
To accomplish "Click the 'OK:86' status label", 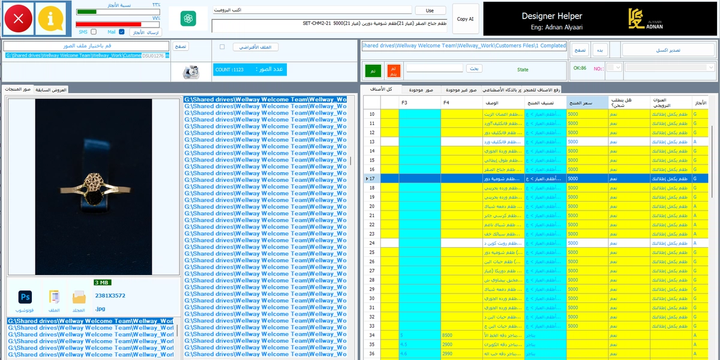I will click(580, 68).
